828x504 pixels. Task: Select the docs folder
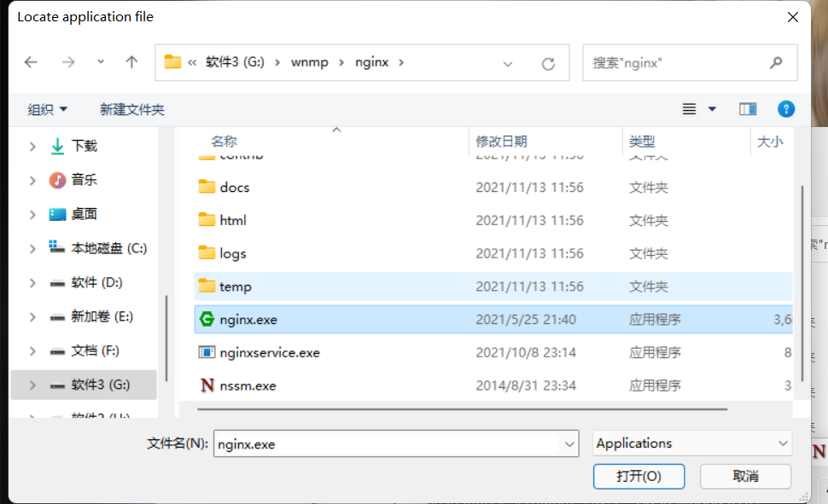click(493, 188)
